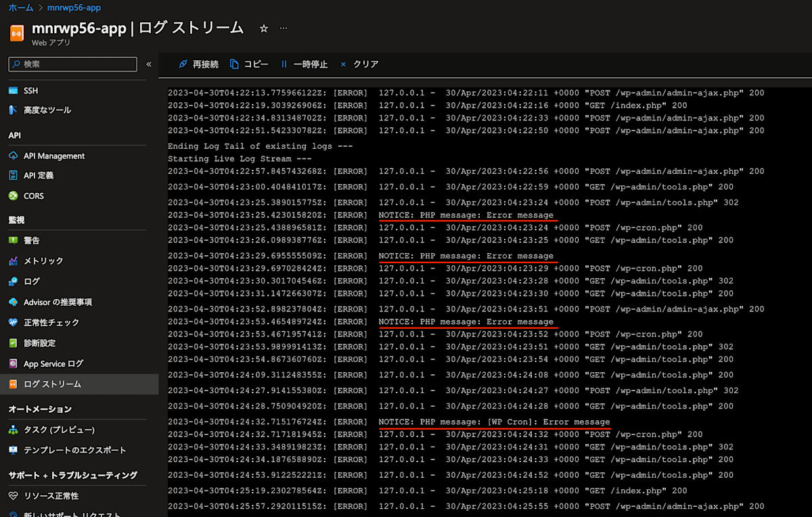Go to ホーム via the breadcrumb
812x517 pixels.
point(21,7)
